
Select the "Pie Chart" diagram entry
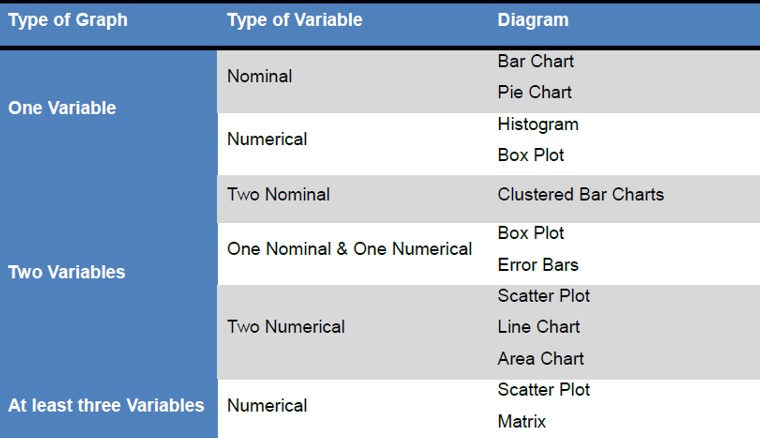535,92
